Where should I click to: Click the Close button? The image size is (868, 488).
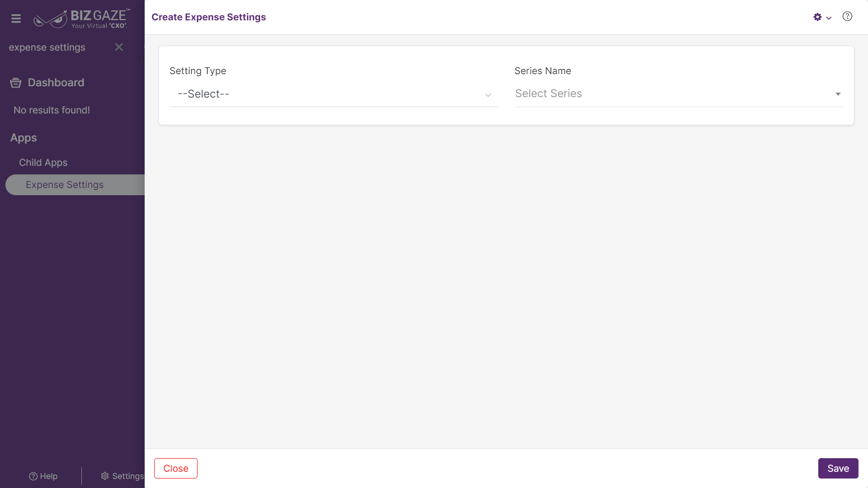pos(176,469)
